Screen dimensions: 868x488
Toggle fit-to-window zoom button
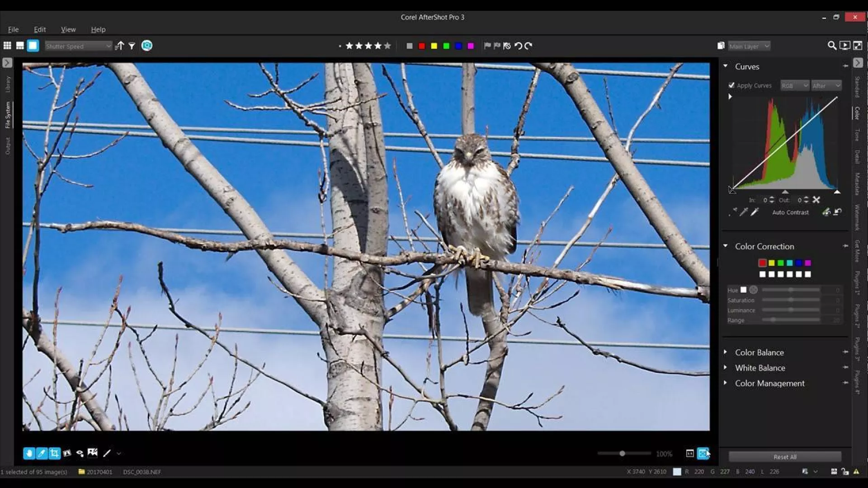coord(703,453)
